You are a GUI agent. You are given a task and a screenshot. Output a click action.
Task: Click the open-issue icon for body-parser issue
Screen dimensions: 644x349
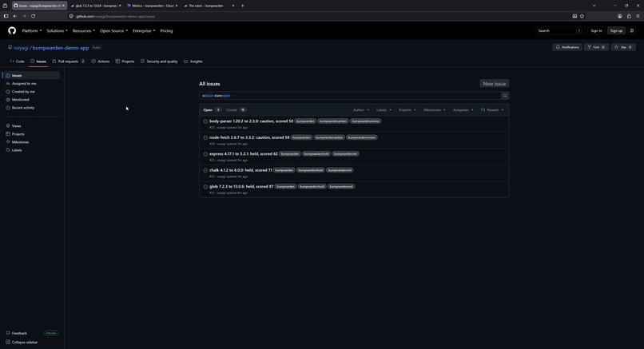click(205, 121)
